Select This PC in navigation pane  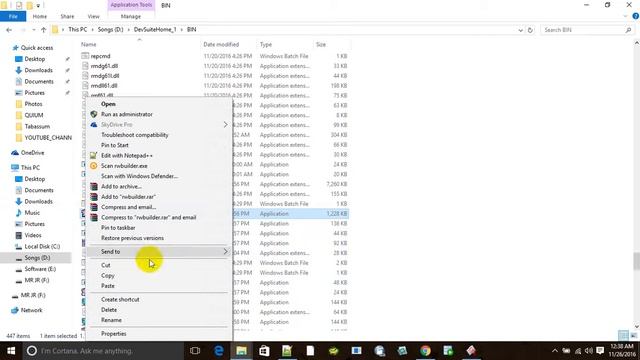click(x=30, y=168)
